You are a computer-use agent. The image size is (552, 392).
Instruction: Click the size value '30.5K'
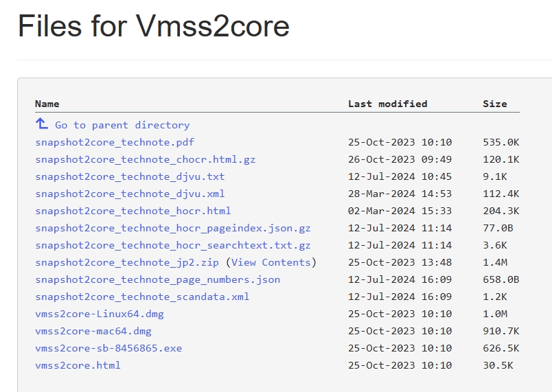click(498, 366)
